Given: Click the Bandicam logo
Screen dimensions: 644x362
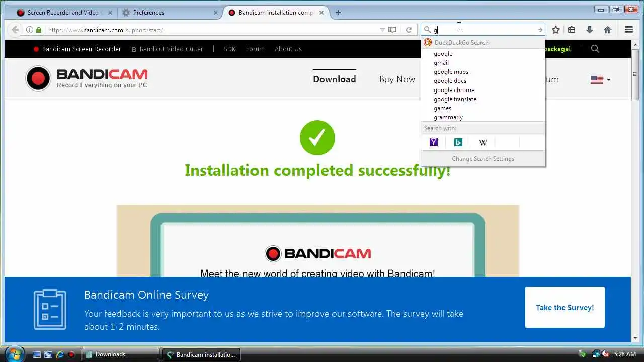Looking at the screenshot, I should (87, 78).
